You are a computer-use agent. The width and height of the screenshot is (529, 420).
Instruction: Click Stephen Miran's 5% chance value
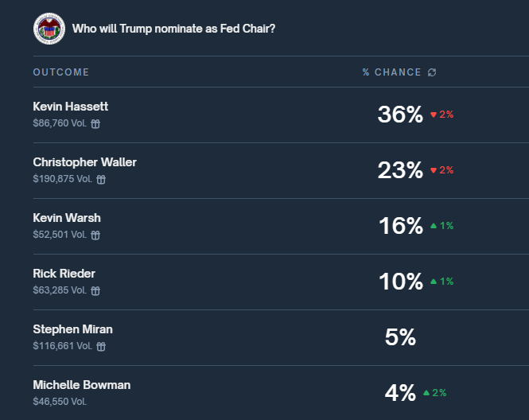(x=400, y=337)
